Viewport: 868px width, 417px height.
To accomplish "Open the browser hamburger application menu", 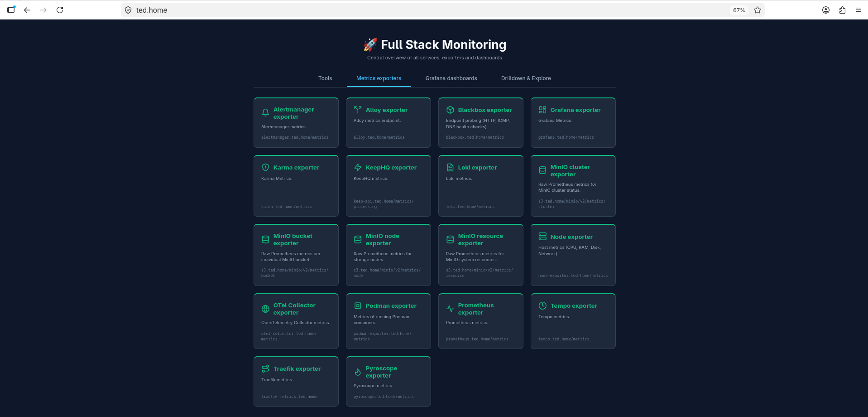I will tap(858, 10).
